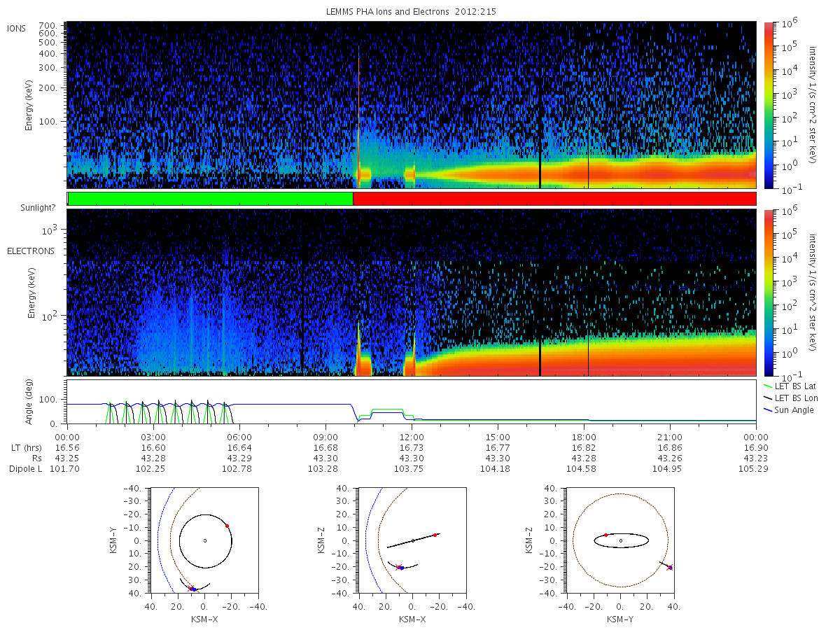Image resolution: width=840 pixels, height=630 pixels.
Task: Click the ELECTRONS panel label
Action: click(x=31, y=251)
